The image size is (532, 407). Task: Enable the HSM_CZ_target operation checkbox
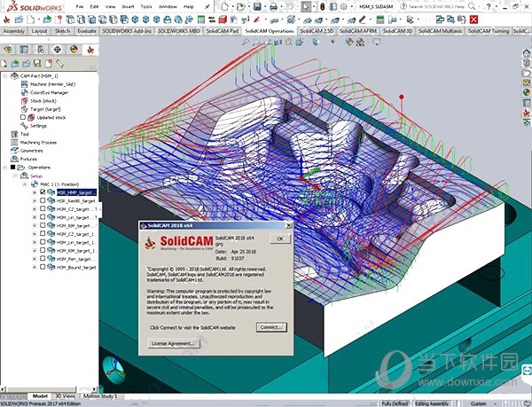click(x=43, y=209)
